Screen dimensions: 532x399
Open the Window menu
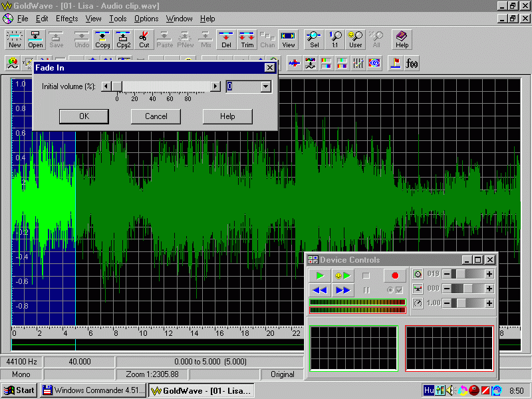point(179,19)
